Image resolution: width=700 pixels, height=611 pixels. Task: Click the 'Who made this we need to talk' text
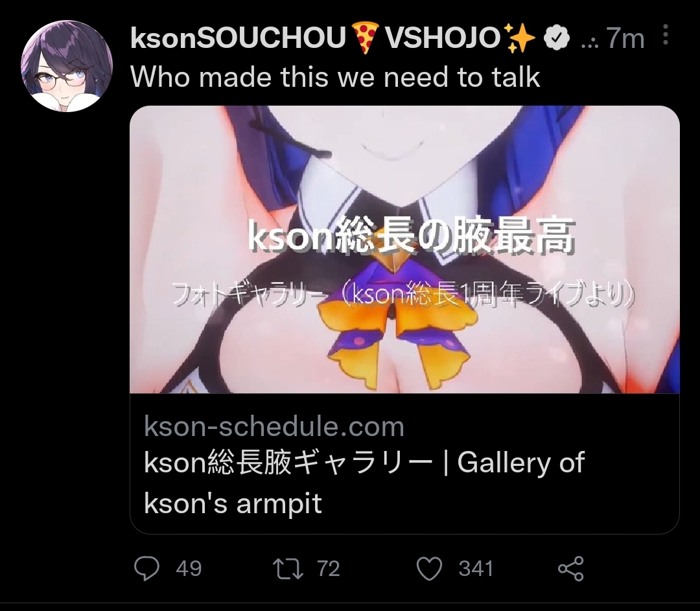335,76
